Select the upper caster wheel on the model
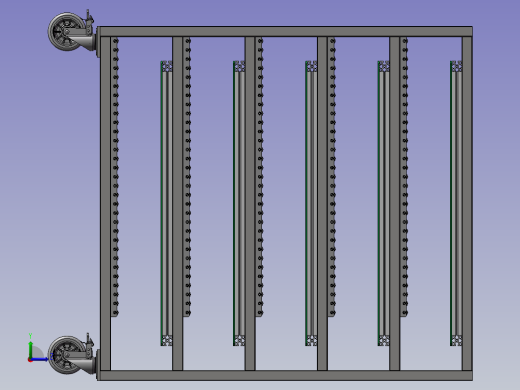Screen dimensions: 520x390 66,32
